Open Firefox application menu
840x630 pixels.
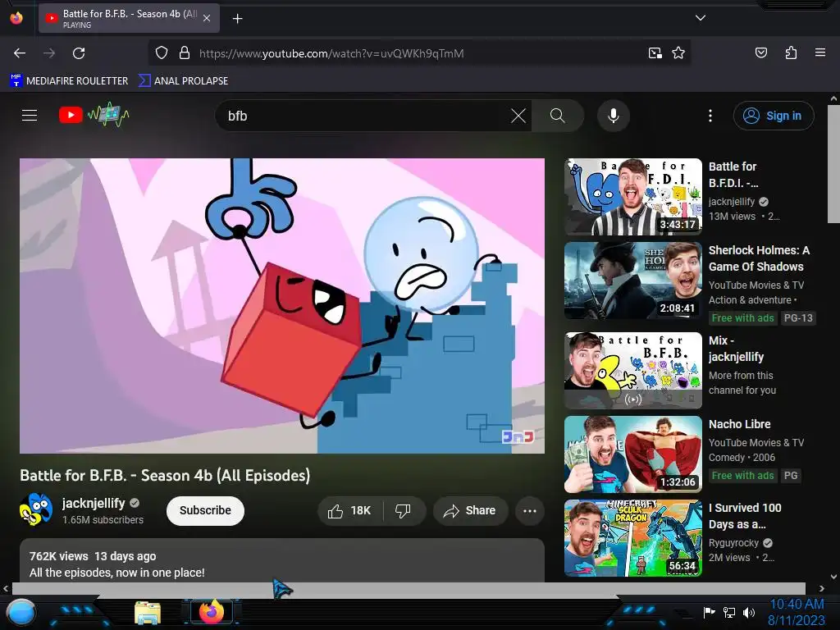click(x=819, y=53)
